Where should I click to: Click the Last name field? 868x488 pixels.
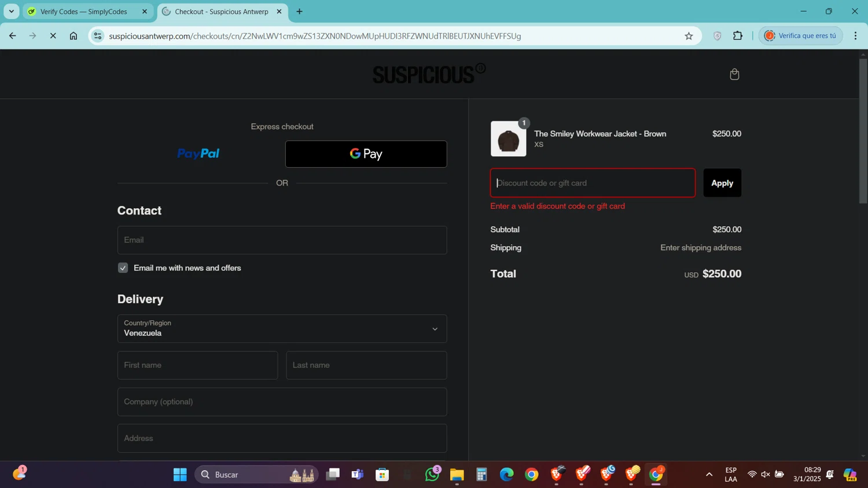366,365
